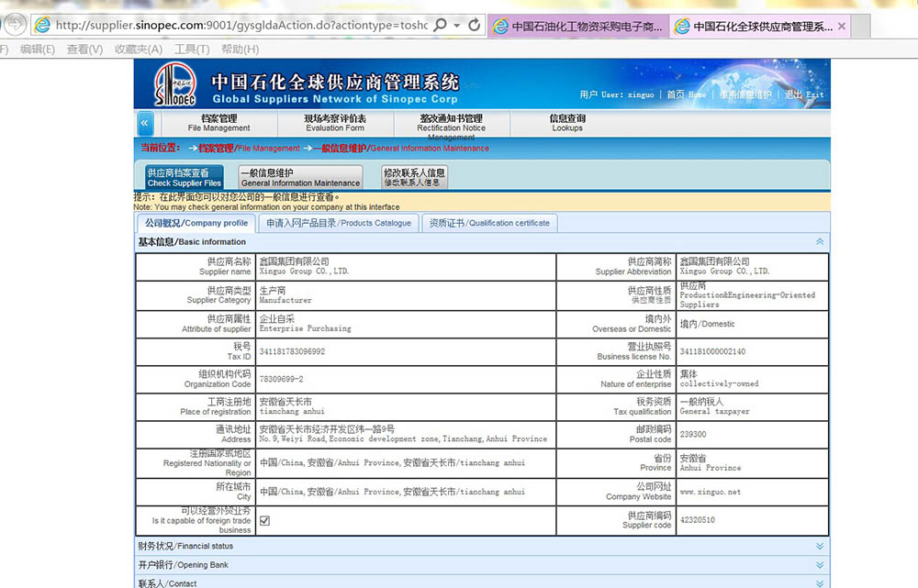Collapse the left navigation double-arrow icon
This screenshot has height=588, width=918.
[x=145, y=123]
